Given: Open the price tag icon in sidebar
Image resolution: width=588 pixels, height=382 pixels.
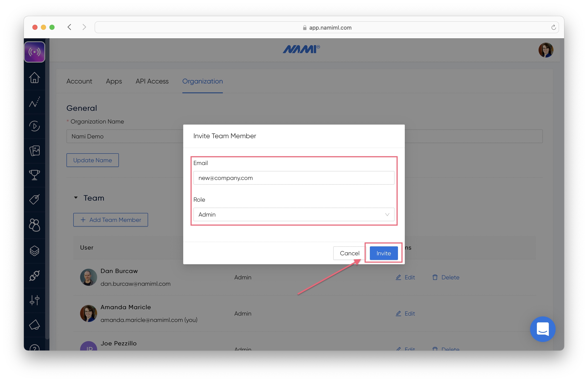Looking at the screenshot, I should pyautogui.click(x=34, y=199).
